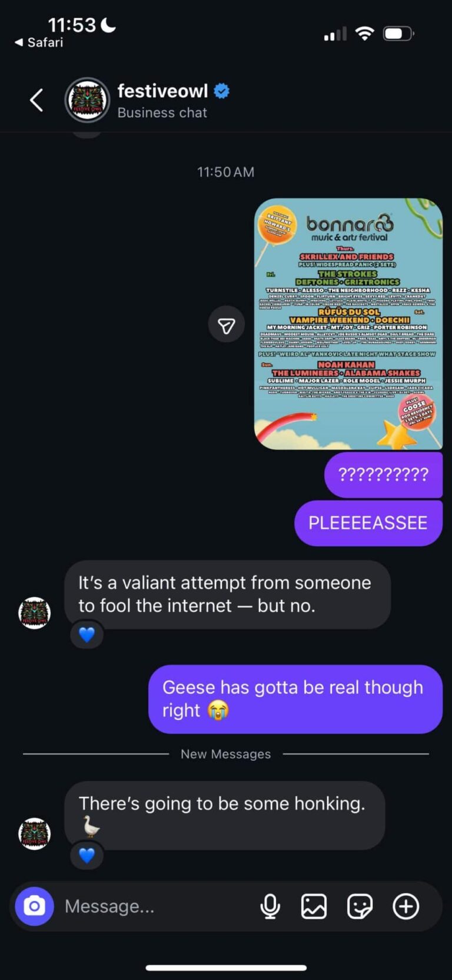The height and width of the screenshot is (980, 452).
Task: Tap the blue verified badge
Action: tap(221, 91)
